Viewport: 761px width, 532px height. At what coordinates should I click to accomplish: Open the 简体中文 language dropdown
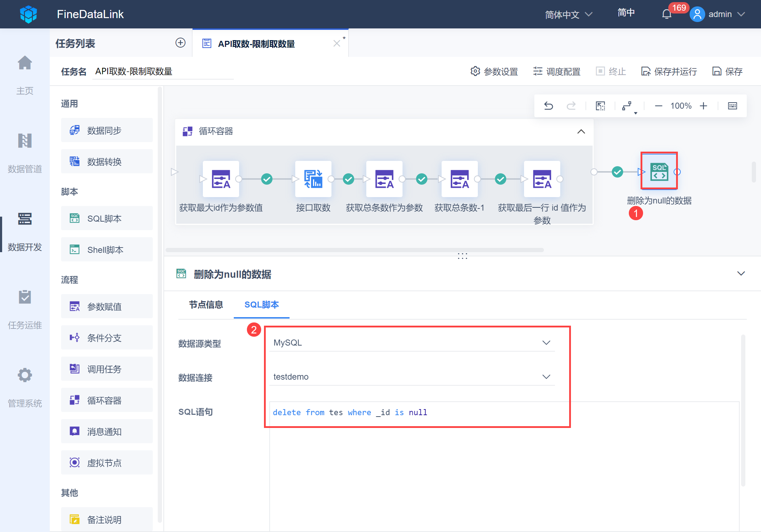(x=568, y=15)
